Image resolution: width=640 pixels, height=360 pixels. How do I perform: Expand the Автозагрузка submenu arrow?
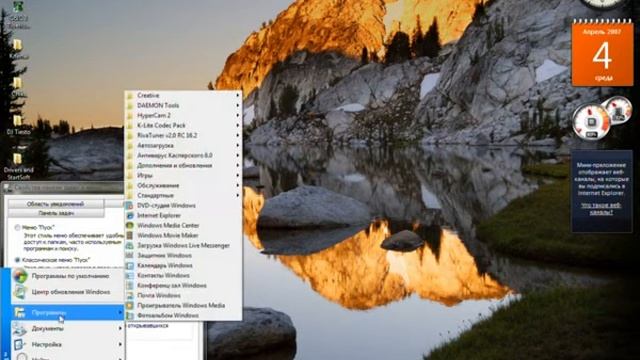pos(238,145)
